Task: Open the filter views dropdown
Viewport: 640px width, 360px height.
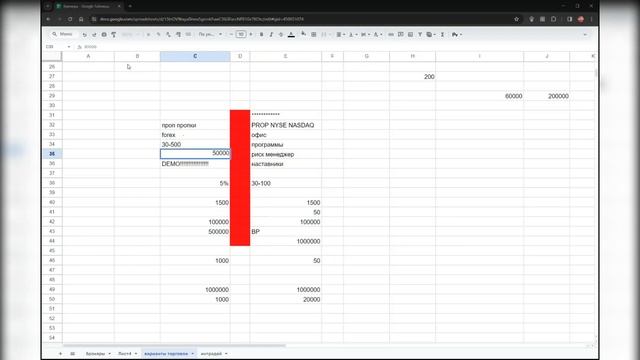Action: point(431,35)
